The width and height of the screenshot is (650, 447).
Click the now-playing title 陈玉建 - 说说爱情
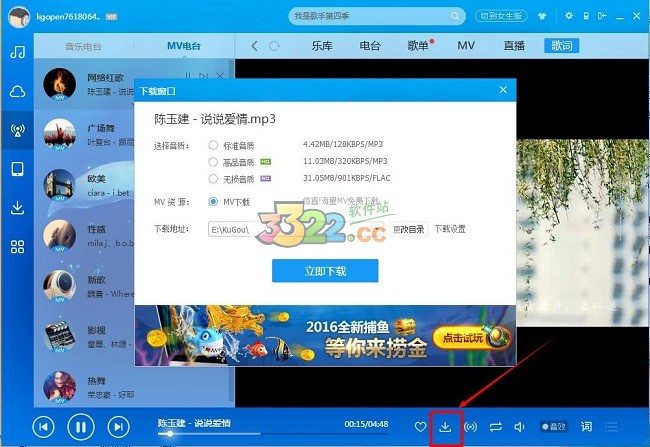[x=194, y=423]
